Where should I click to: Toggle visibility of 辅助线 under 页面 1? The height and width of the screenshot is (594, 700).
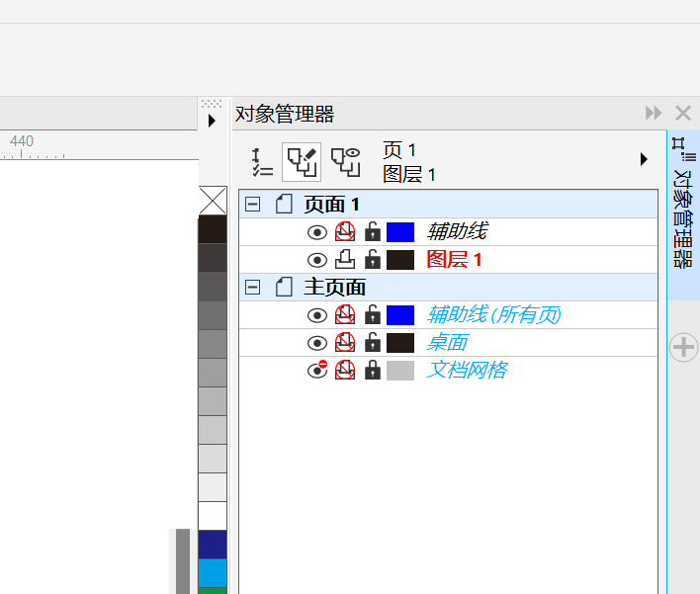click(x=316, y=232)
